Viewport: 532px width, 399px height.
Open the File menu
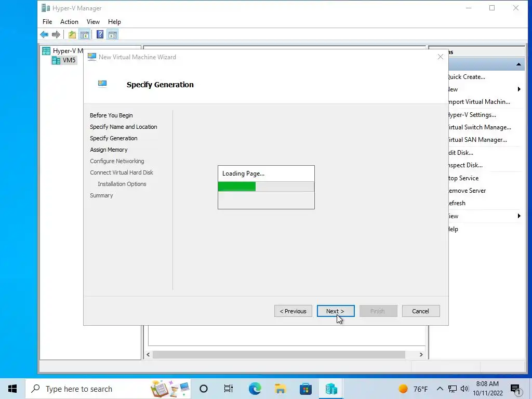47,22
